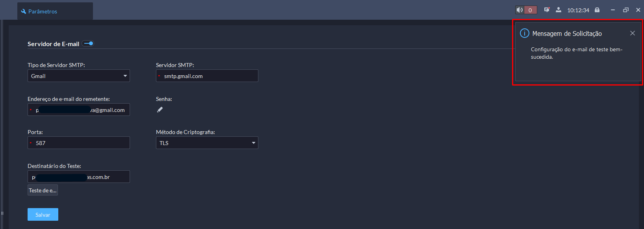Image resolution: width=644 pixels, height=229 pixels.
Task: Toggle the Servidor de E-mail switch
Action: point(88,43)
